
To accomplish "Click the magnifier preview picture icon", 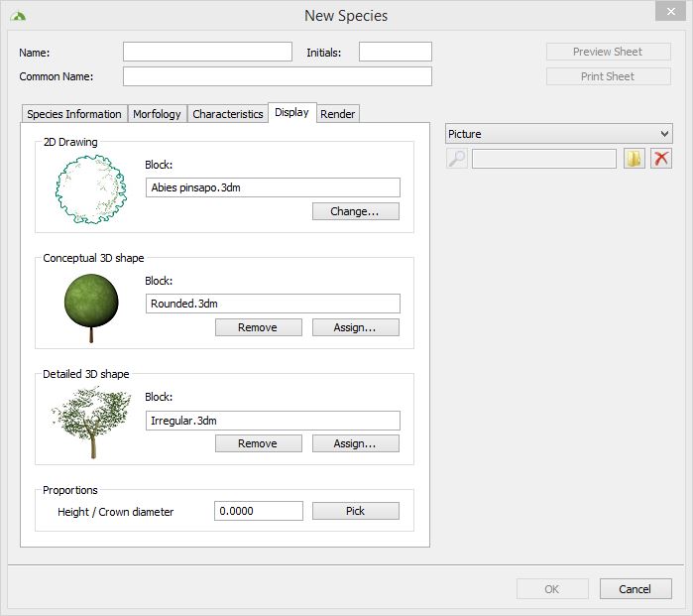I will (x=457, y=159).
